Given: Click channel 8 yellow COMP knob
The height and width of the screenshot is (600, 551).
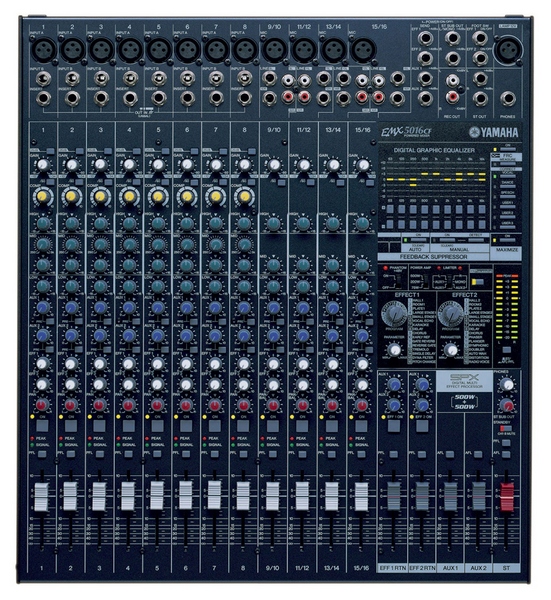Looking at the screenshot, I should pos(245,197).
